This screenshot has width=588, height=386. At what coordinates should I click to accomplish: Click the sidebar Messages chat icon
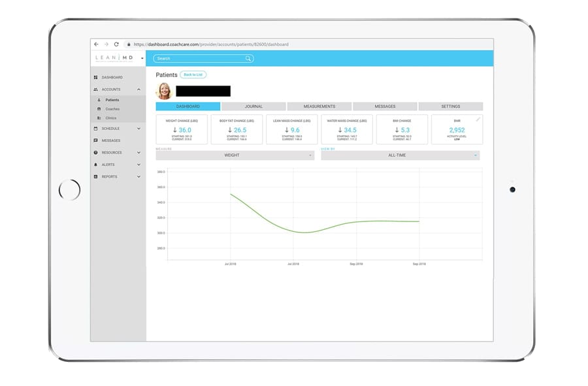pos(95,140)
